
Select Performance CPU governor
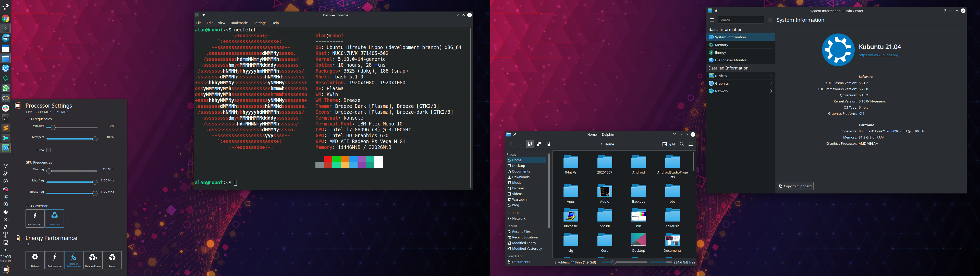pyautogui.click(x=35, y=218)
